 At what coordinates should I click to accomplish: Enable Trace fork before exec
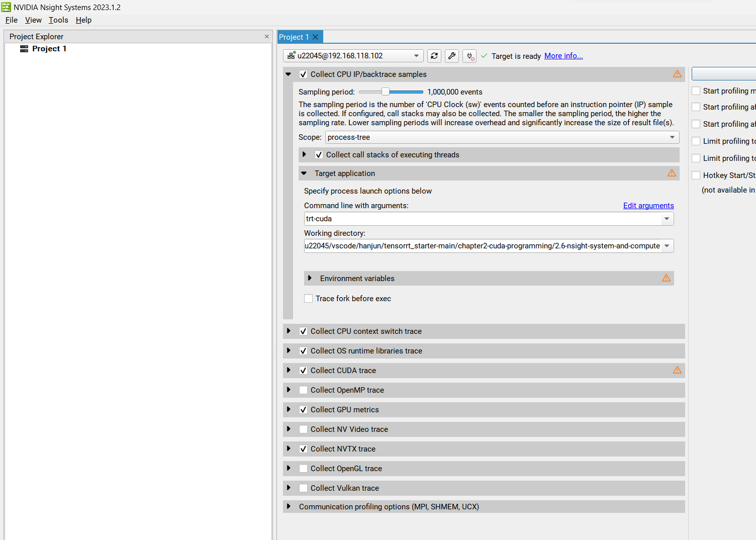(309, 299)
